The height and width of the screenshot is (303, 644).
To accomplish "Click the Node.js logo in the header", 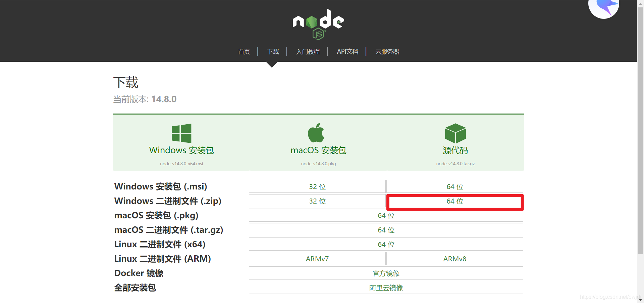I will tap(318, 24).
